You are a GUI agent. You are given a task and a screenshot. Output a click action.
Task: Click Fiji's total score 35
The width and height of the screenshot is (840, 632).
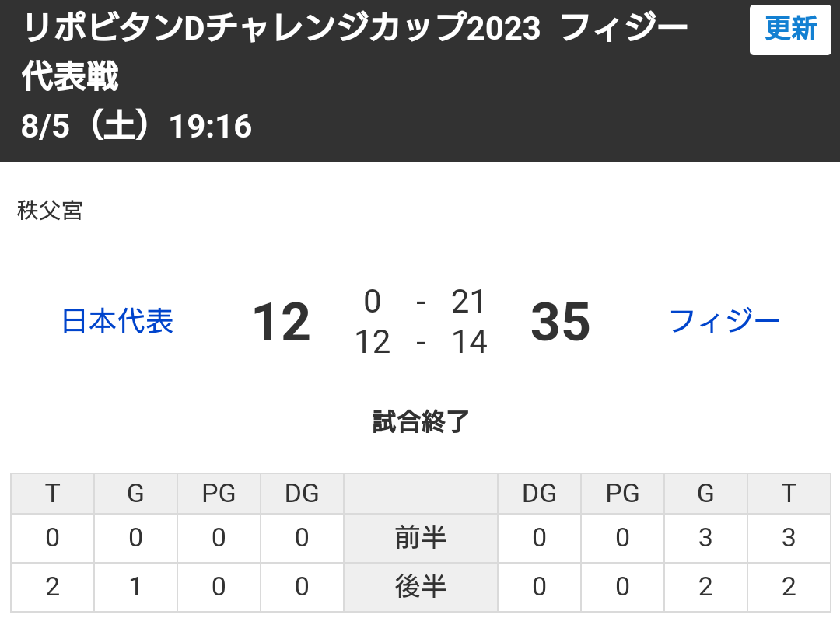click(x=560, y=323)
